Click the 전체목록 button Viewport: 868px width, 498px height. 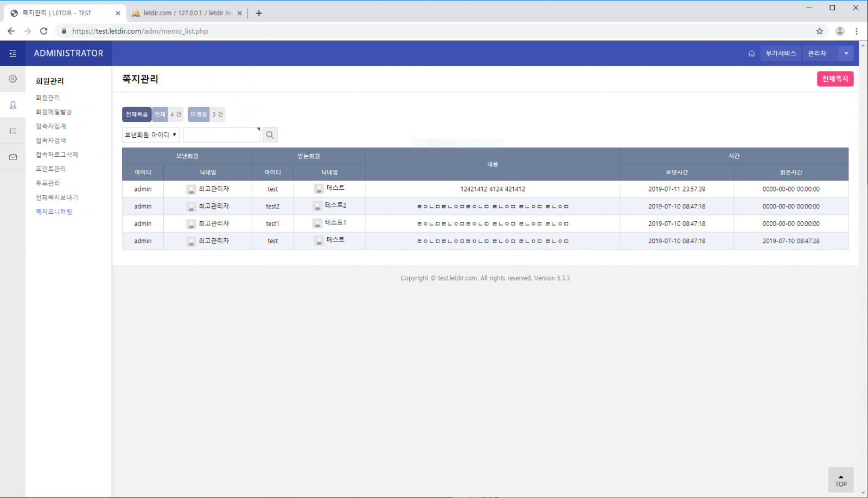137,114
